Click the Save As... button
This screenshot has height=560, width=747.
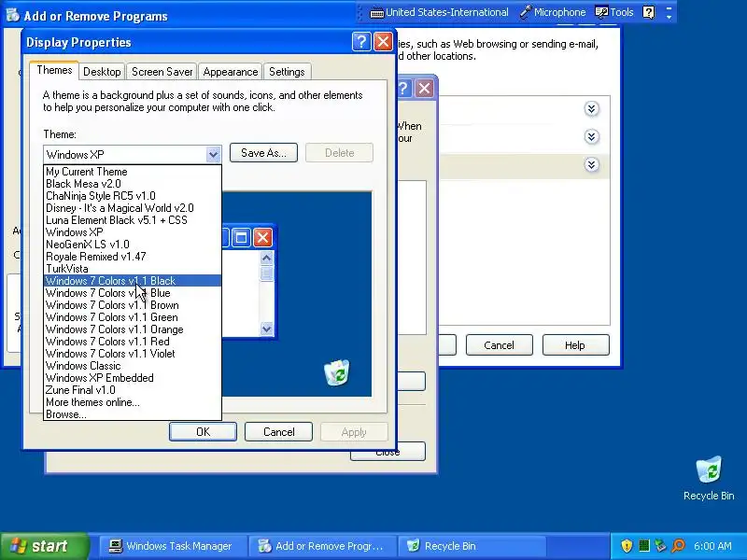coord(263,153)
